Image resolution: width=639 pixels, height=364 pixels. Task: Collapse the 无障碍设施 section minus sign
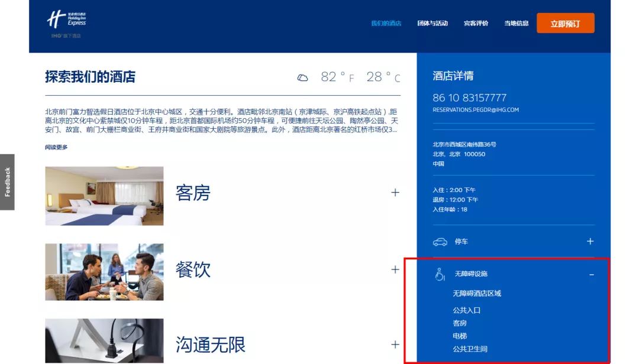pos(591,274)
